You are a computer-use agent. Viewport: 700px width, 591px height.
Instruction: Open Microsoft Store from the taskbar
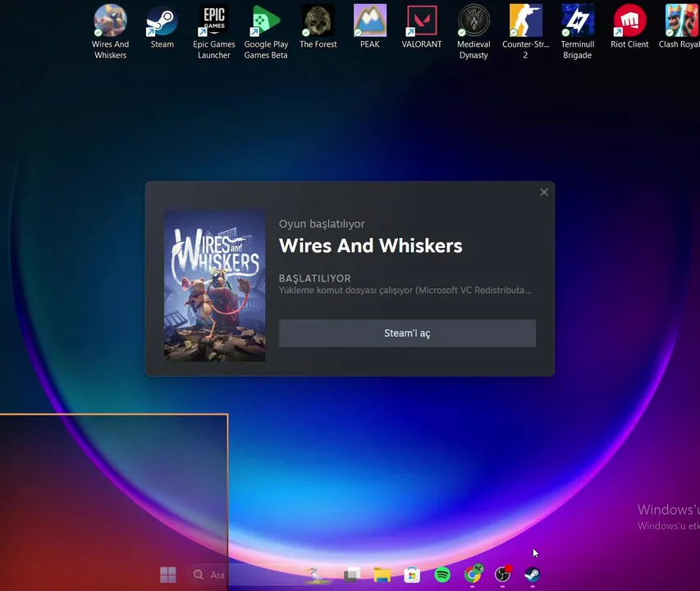click(x=412, y=575)
